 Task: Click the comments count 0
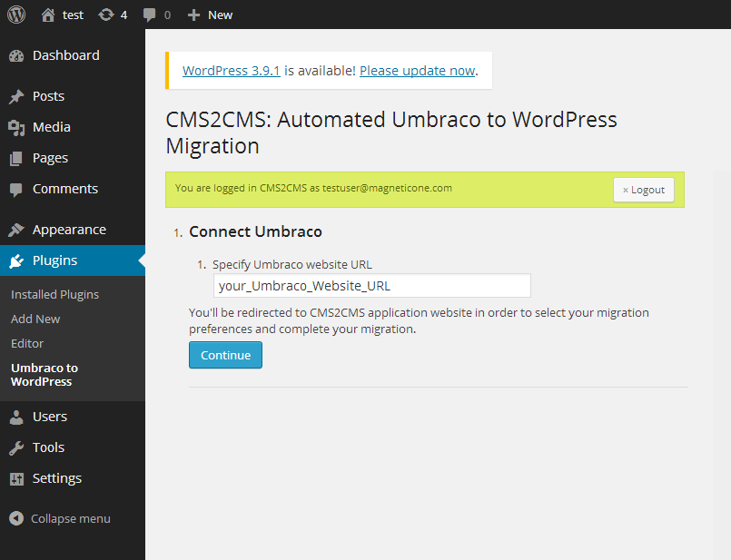[x=167, y=15]
